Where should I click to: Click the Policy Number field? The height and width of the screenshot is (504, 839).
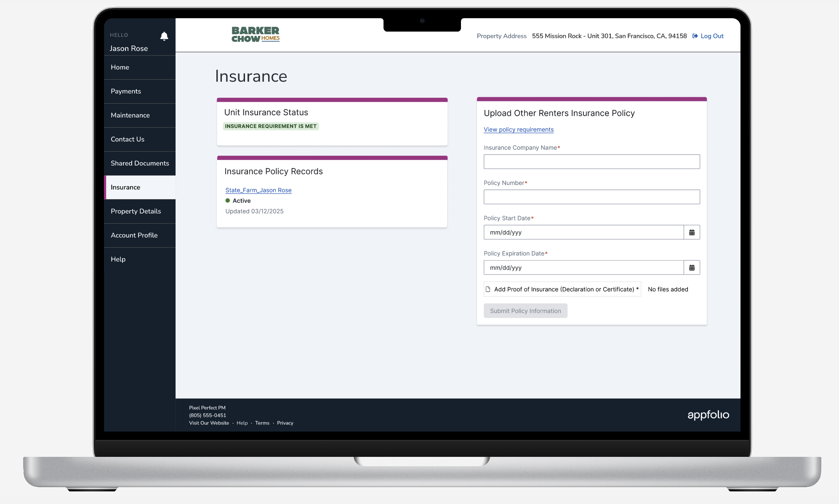pyautogui.click(x=591, y=197)
